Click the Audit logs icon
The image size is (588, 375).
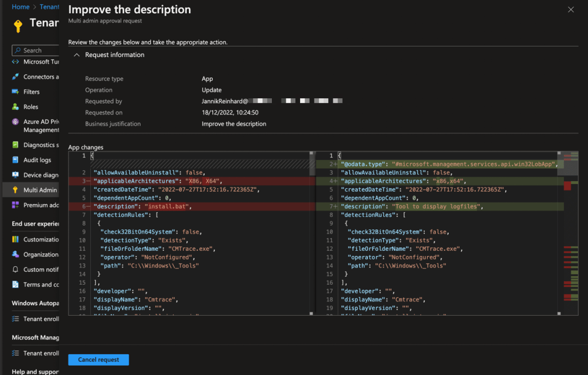click(x=16, y=160)
